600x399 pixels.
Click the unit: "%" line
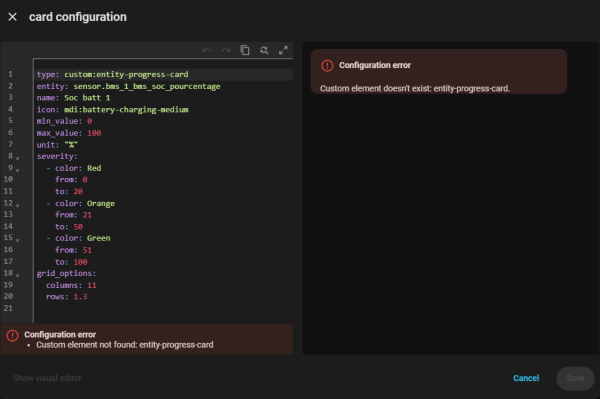(57, 145)
